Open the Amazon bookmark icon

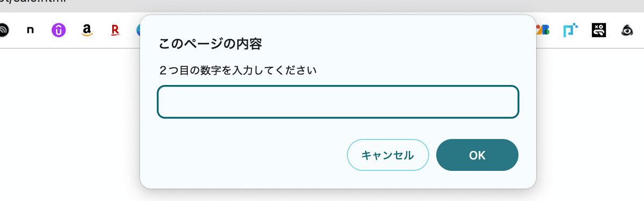86,31
